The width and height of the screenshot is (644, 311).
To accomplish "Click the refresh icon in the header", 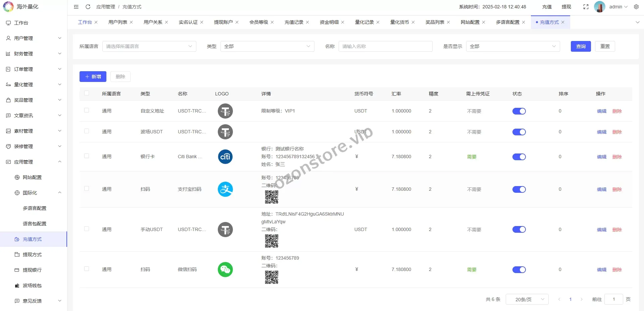I will point(88,7).
